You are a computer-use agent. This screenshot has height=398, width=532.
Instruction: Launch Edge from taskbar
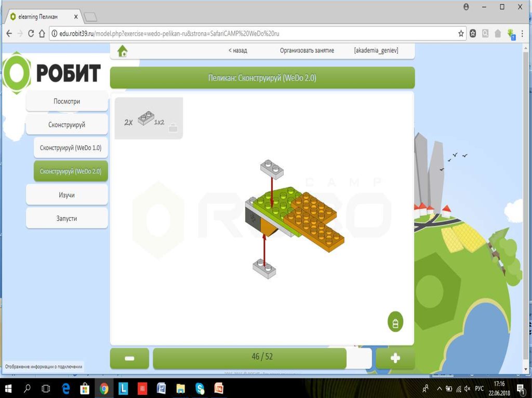tap(65, 389)
